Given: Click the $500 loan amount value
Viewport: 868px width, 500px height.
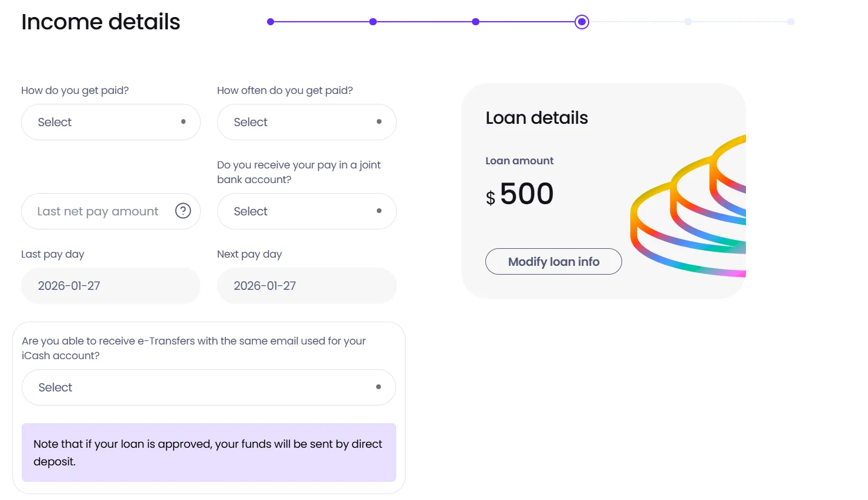Looking at the screenshot, I should [520, 194].
